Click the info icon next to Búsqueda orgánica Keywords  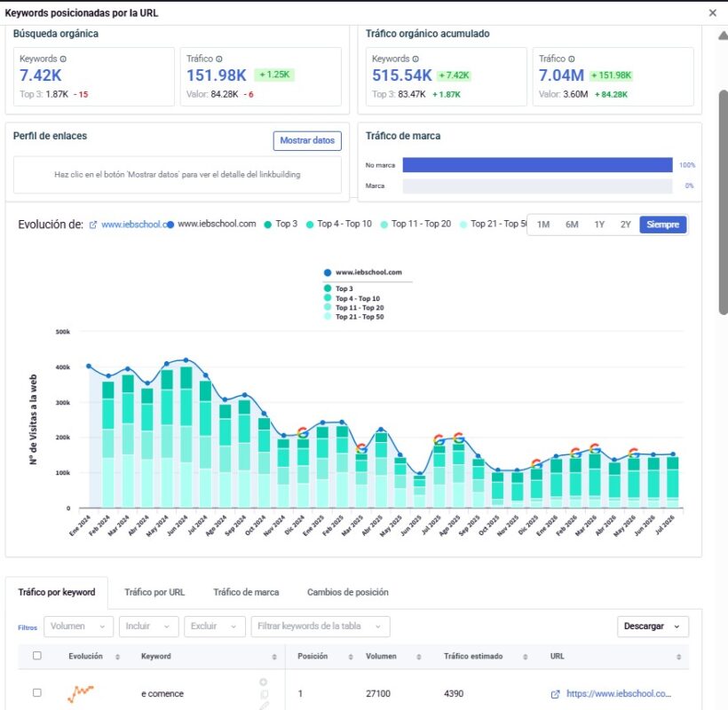point(63,59)
